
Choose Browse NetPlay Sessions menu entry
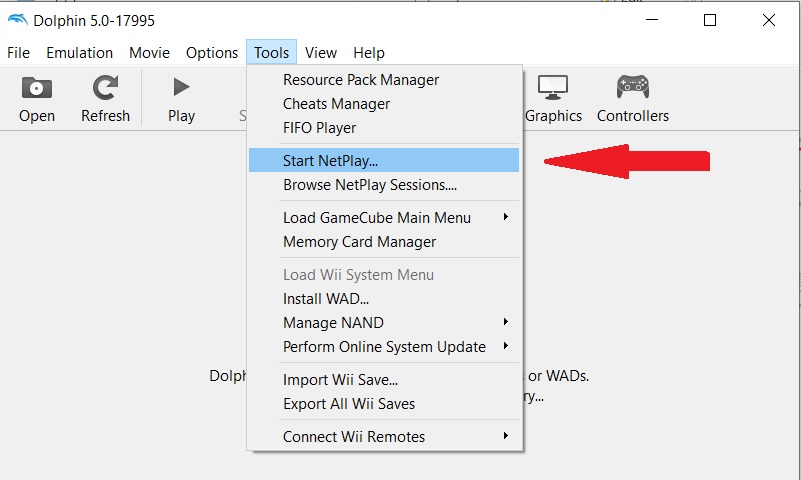tap(369, 184)
